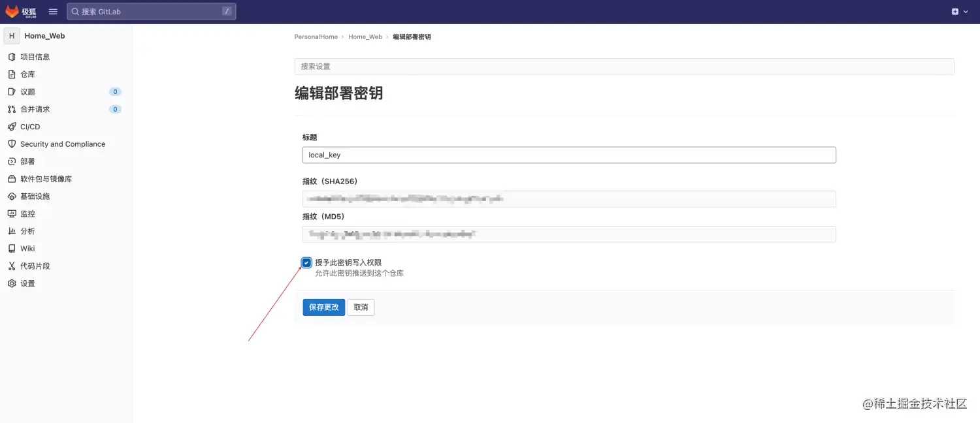Click the JiHu GitLab fox logo
Screen dimensions: 980x423
[x=20, y=12]
